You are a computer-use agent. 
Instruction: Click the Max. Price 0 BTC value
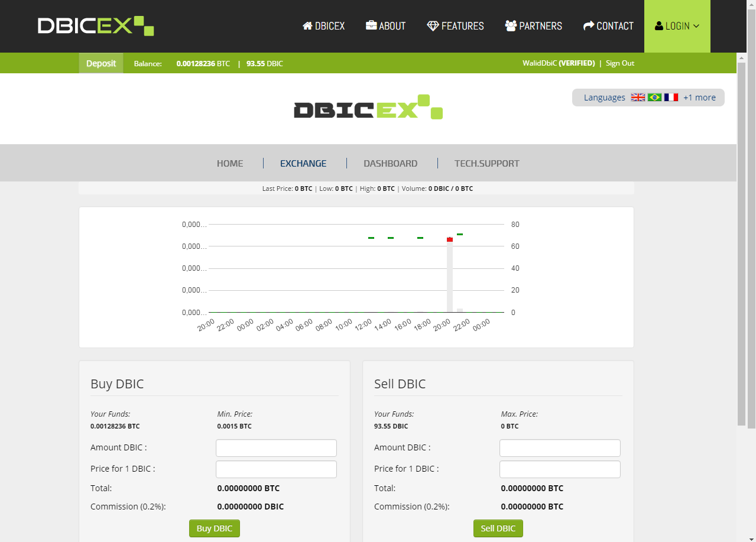[x=510, y=426]
